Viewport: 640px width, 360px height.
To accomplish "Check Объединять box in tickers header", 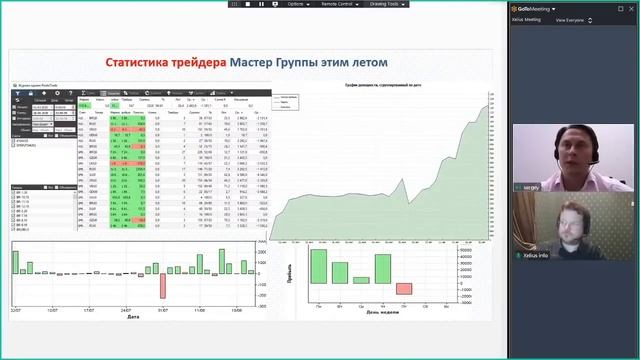I will 57,187.
